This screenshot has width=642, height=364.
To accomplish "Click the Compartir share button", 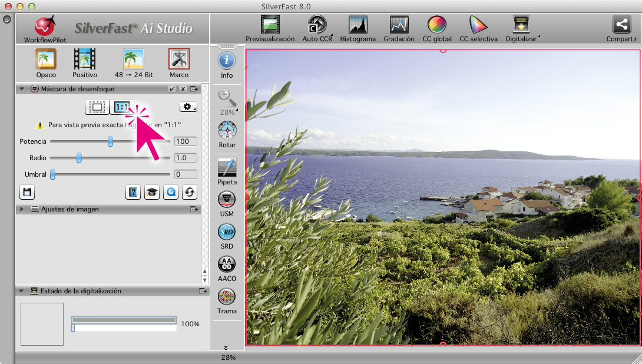I will click(621, 28).
